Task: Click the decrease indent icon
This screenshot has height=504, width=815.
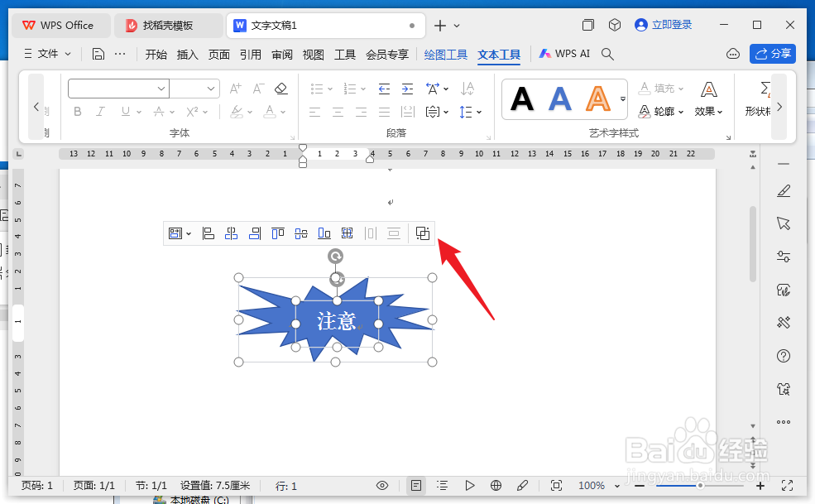Action: click(384, 89)
